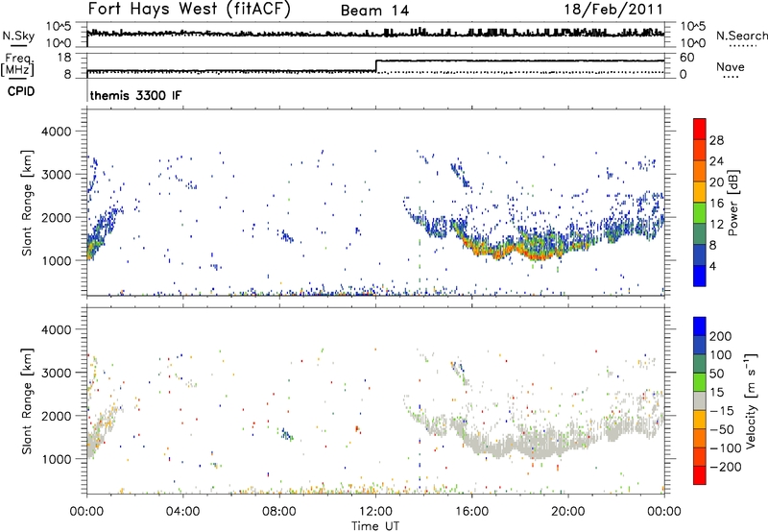Click the blue top segment of the Velocity colorbar
This screenshot has width=768, height=532.
700,326
